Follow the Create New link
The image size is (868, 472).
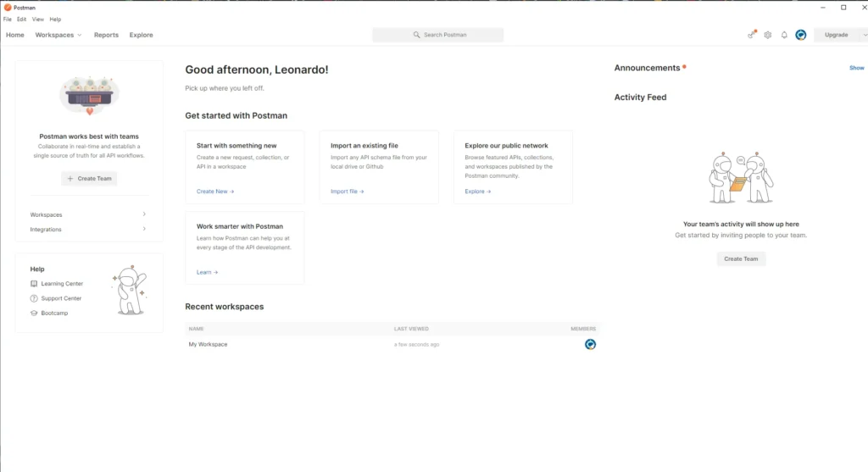215,192
